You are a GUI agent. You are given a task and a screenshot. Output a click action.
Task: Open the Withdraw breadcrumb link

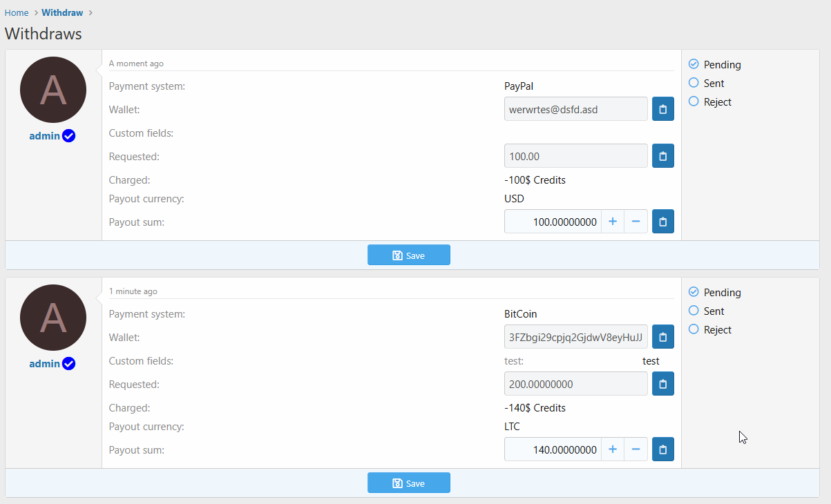coord(62,12)
